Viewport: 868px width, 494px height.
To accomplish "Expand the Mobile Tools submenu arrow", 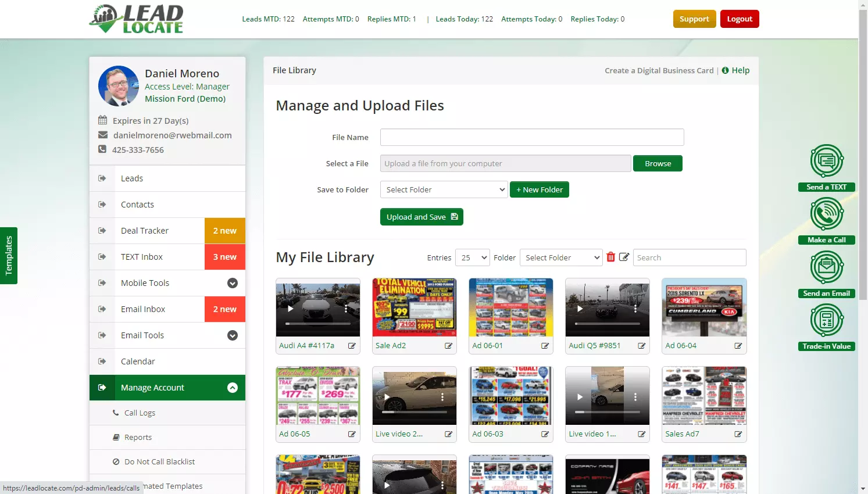I will click(x=233, y=283).
